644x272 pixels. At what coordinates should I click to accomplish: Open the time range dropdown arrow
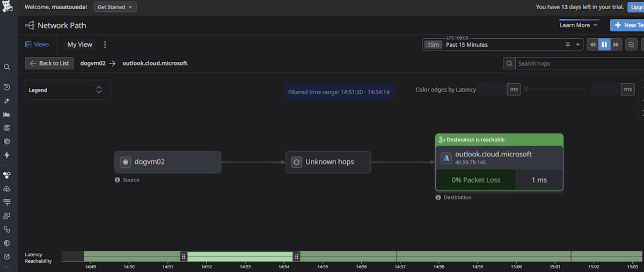(x=578, y=45)
